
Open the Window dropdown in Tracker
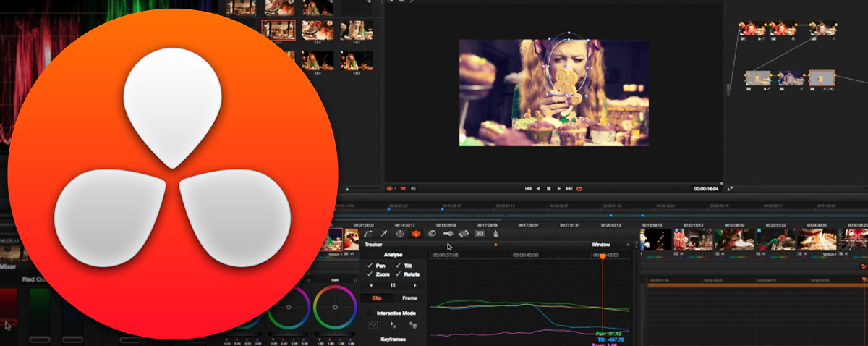coord(610,245)
